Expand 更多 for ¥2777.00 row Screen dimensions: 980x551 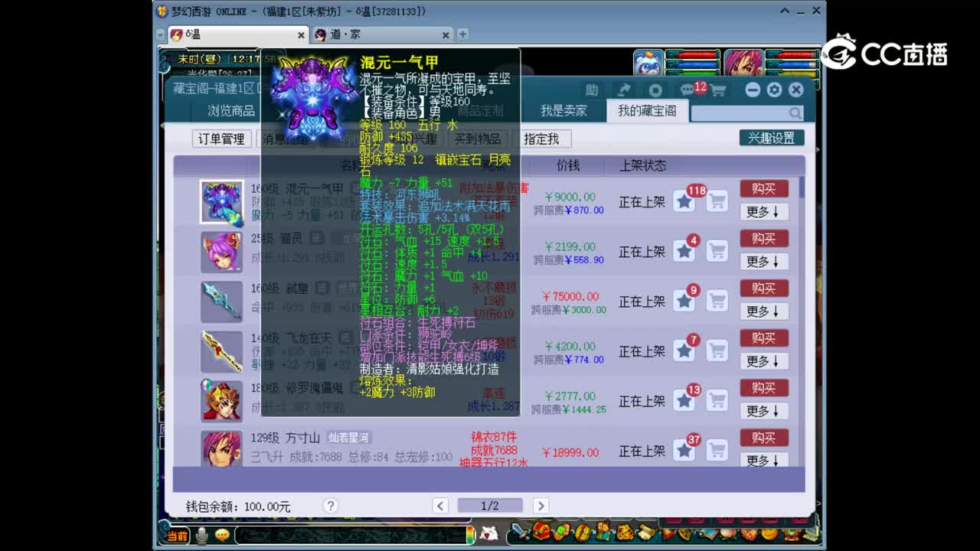pyautogui.click(x=764, y=411)
